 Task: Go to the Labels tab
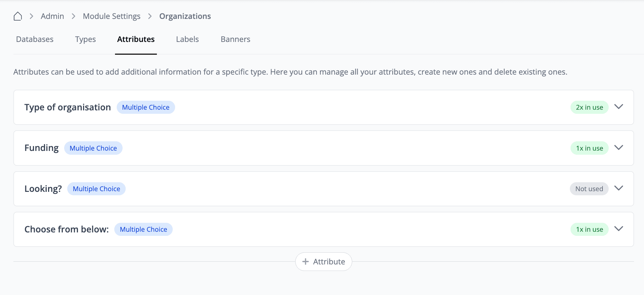pos(187,39)
